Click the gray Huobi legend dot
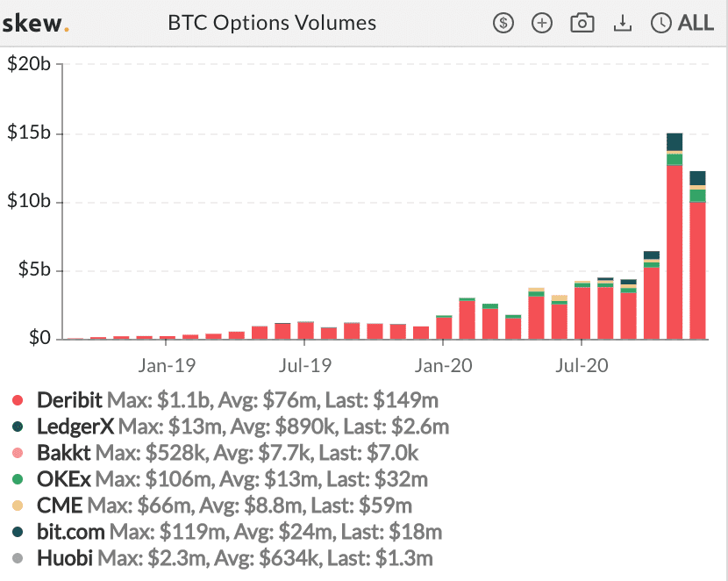Image resolution: width=728 pixels, height=581 pixels. 18,558
